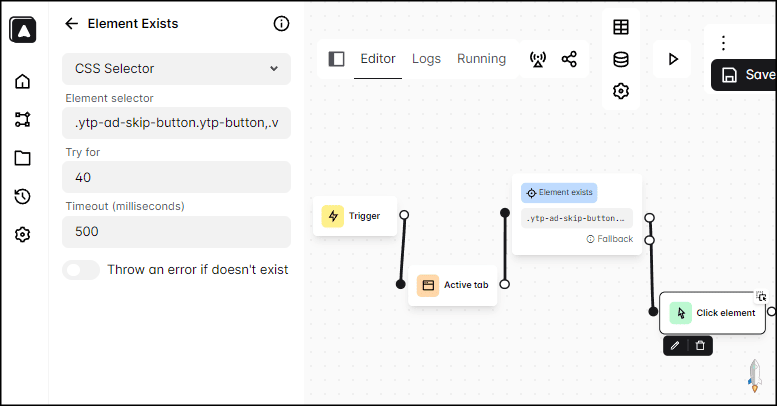Open the three-dot more options menu

point(723,43)
